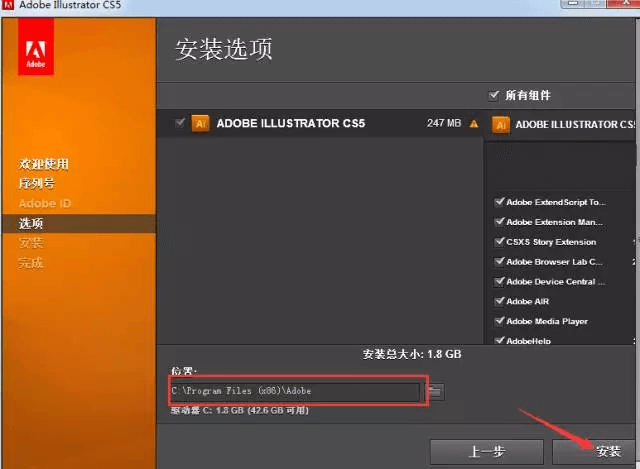Select Adobe ID step in sidebar
Screen dimensions: 640x469
[45, 203]
